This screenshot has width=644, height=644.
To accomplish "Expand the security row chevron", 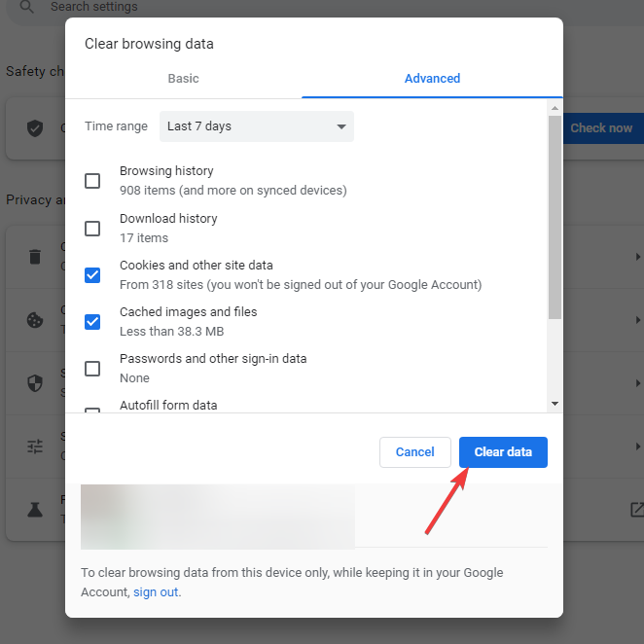I will (637, 383).
